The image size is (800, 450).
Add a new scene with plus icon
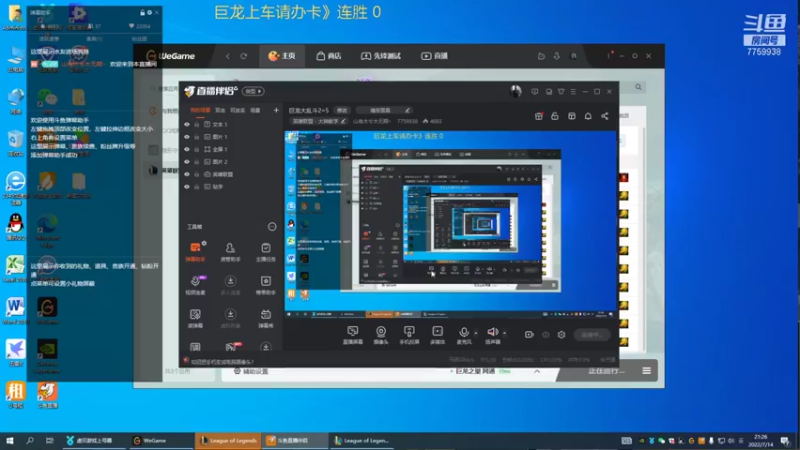[276, 110]
